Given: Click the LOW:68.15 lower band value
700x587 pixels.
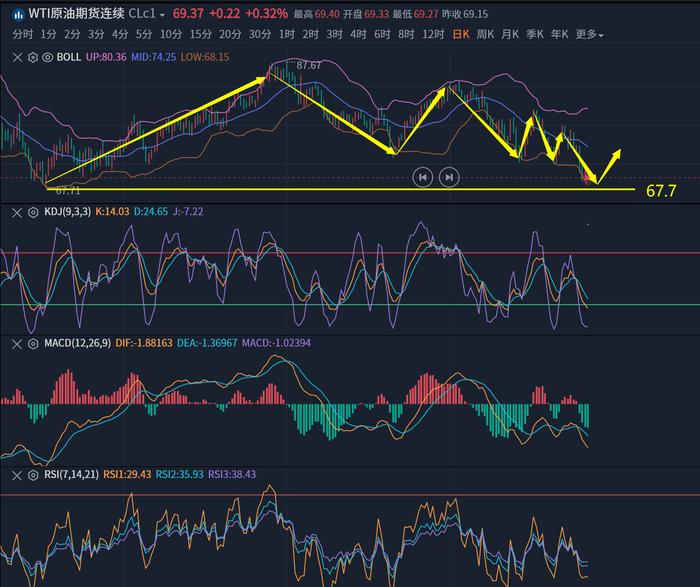Looking at the screenshot, I should (x=205, y=57).
